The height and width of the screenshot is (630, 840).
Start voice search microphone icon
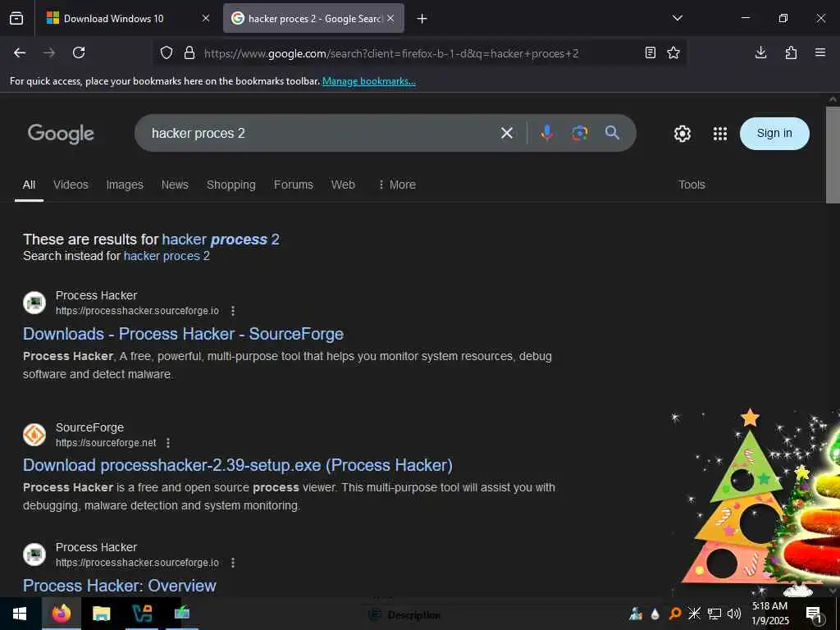546,133
